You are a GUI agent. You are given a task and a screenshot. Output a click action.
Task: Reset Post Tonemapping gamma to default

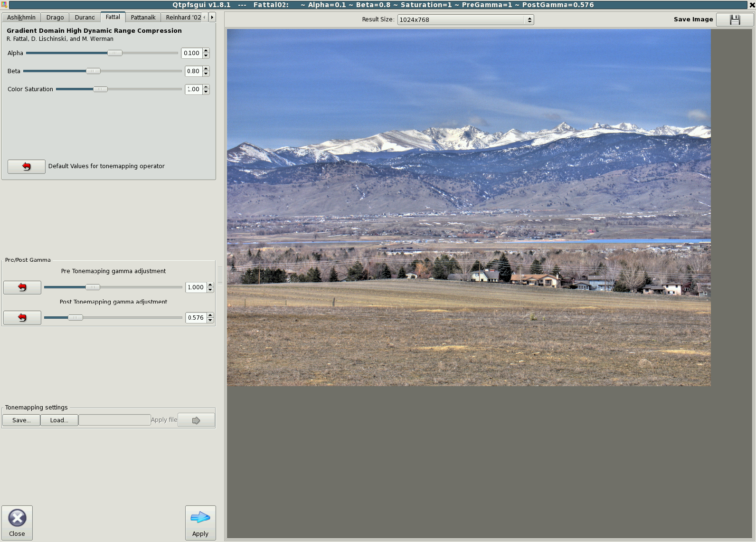click(22, 318)
